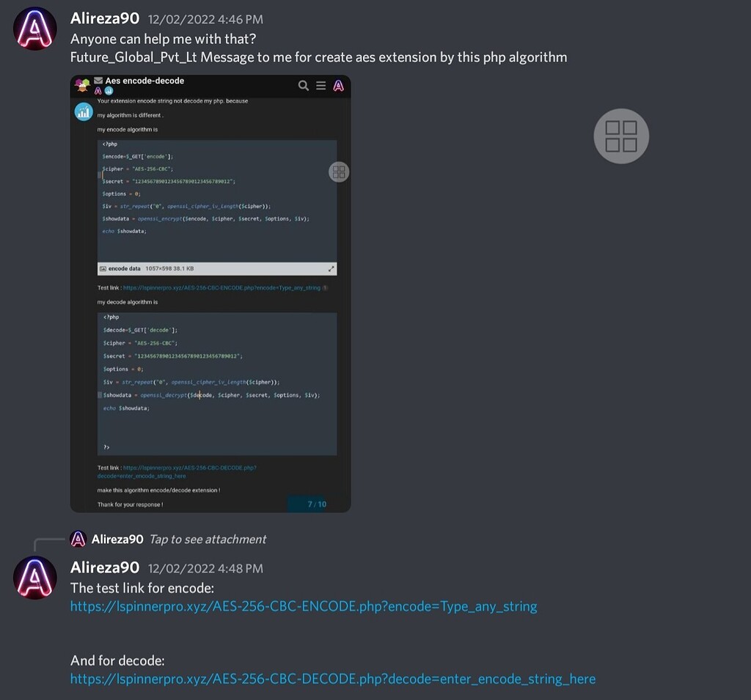Open the AES-256-CBC-DECODE test link

coord(332,679)
